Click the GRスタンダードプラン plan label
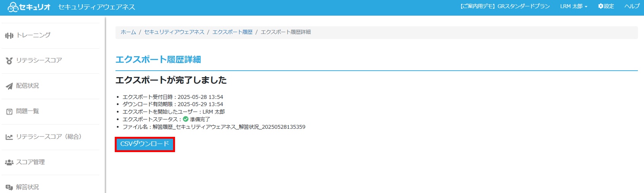This screenshot has width=644, height=193. (505, 6)
